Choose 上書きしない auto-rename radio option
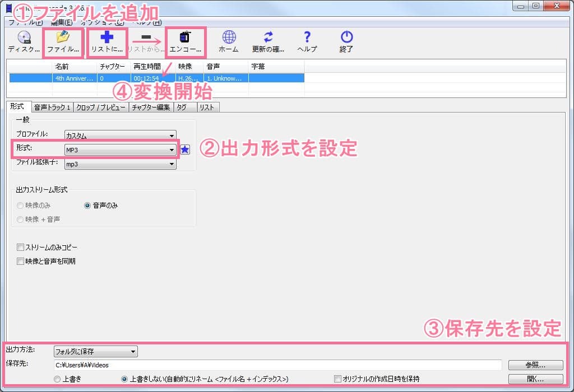 coord(124,379)
